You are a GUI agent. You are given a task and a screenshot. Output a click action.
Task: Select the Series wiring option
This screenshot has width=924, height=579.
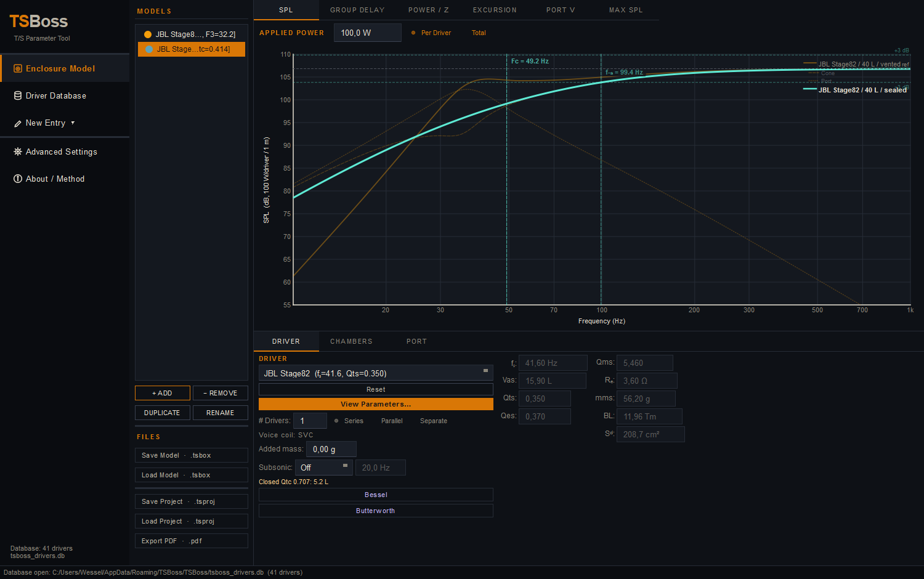(x=349, y=421)
